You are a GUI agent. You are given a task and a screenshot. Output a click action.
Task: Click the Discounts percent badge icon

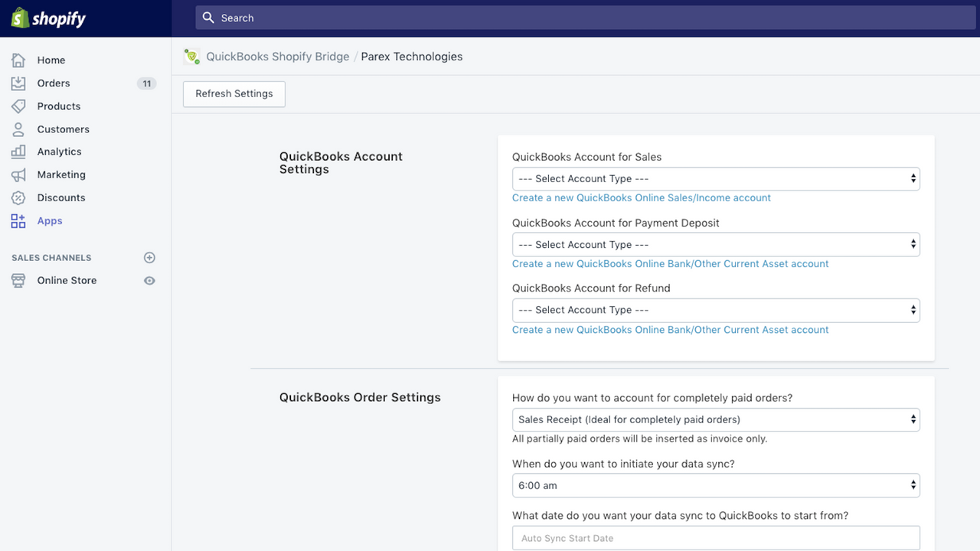[x=18, y=197]
